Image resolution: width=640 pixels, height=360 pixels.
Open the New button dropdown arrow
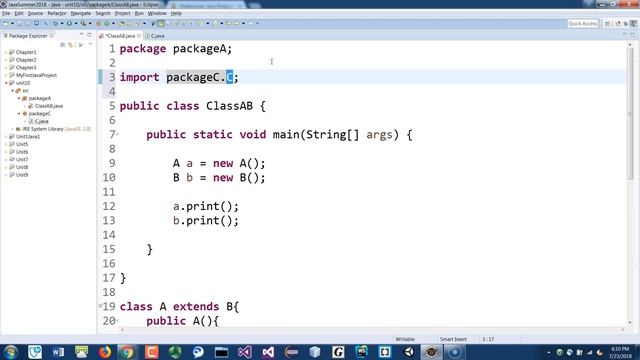click(12, 23)
